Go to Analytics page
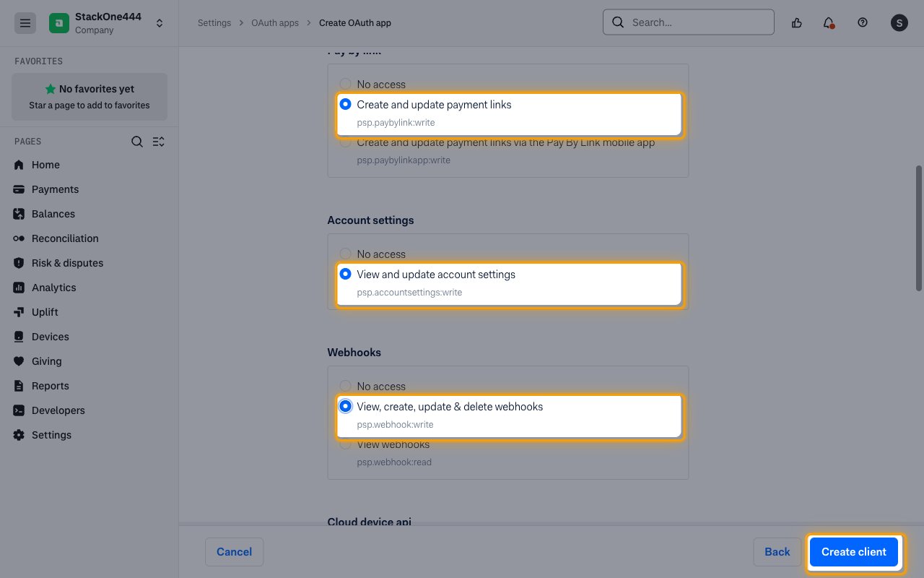924x578 pixels. pos(53,288)
